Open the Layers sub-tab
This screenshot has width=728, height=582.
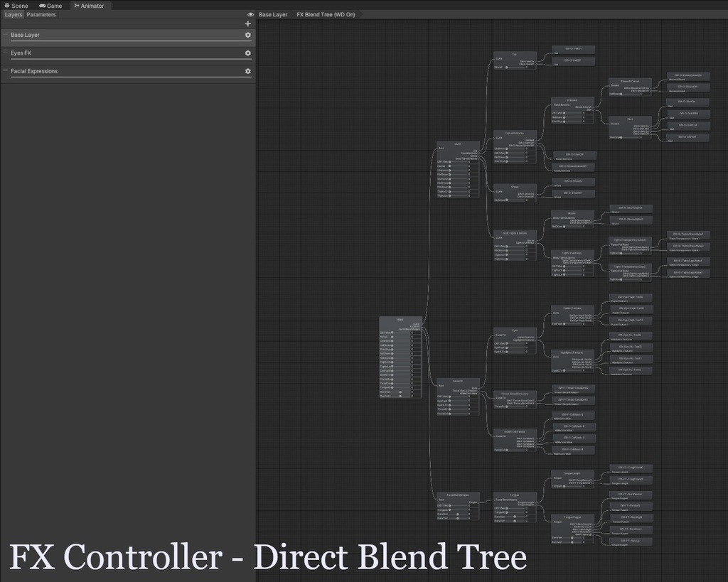[x=13, y=14]
